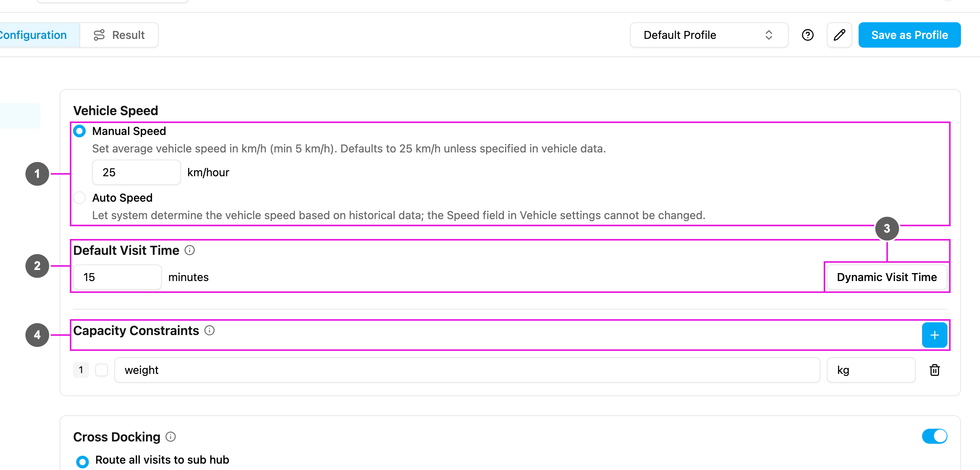
Task: Click the Default Visit Time info icon
Action: 190,250
